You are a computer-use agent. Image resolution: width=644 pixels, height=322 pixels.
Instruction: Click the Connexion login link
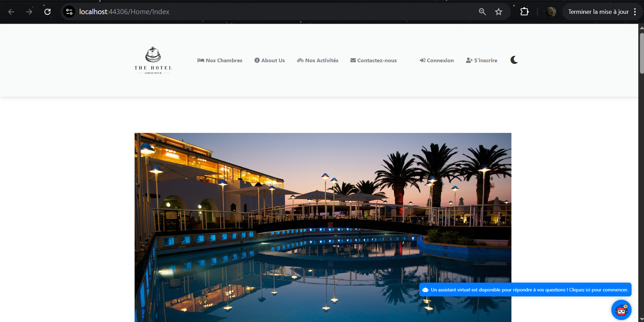click(x=437, y=60)
